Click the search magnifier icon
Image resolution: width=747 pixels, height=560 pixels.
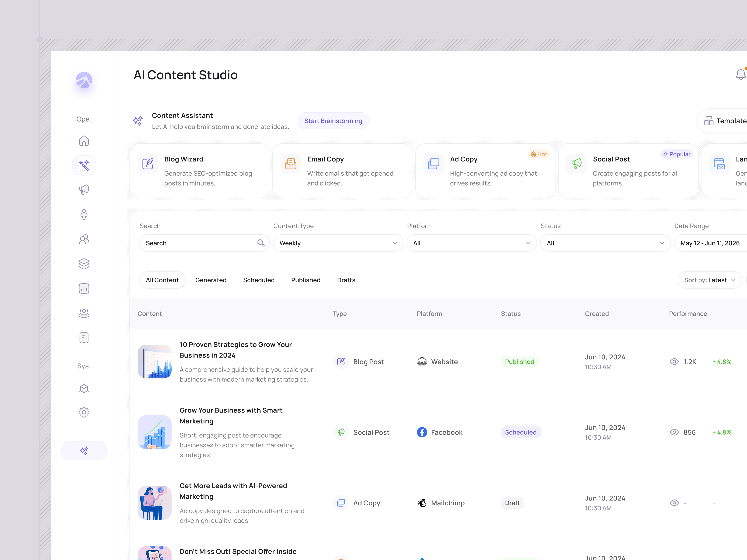click(x=261, y=243)
